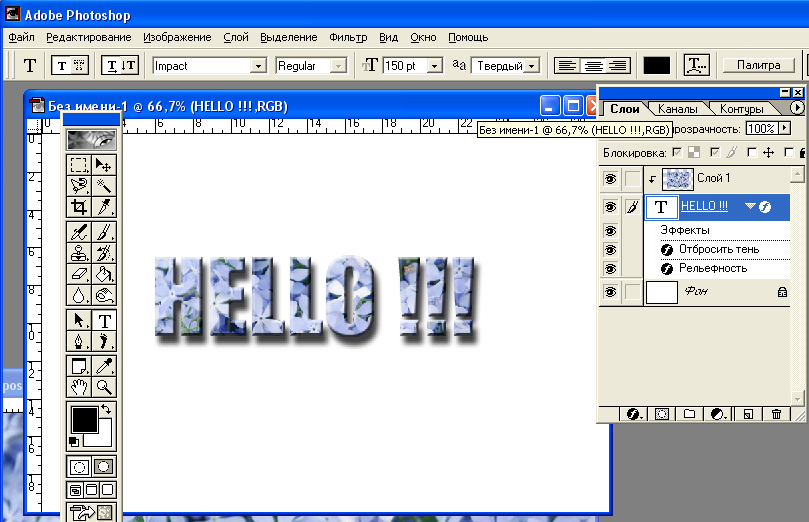
Task: Select the Слой 1 layer thumbnail
Action: (x=677, y=179)
